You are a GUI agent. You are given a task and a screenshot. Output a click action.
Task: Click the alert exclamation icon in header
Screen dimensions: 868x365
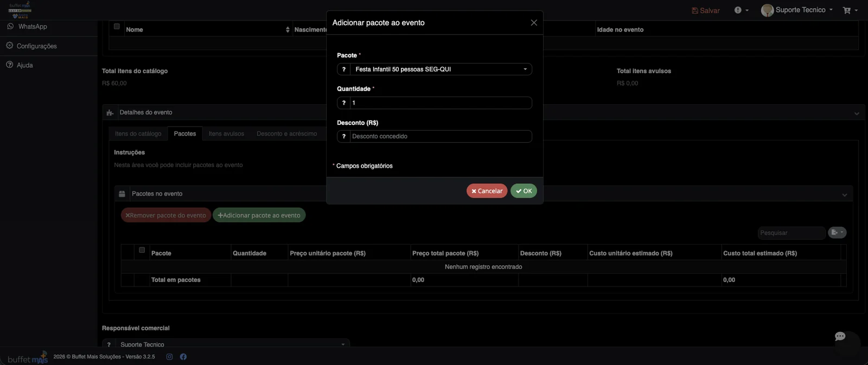(741, 10)
